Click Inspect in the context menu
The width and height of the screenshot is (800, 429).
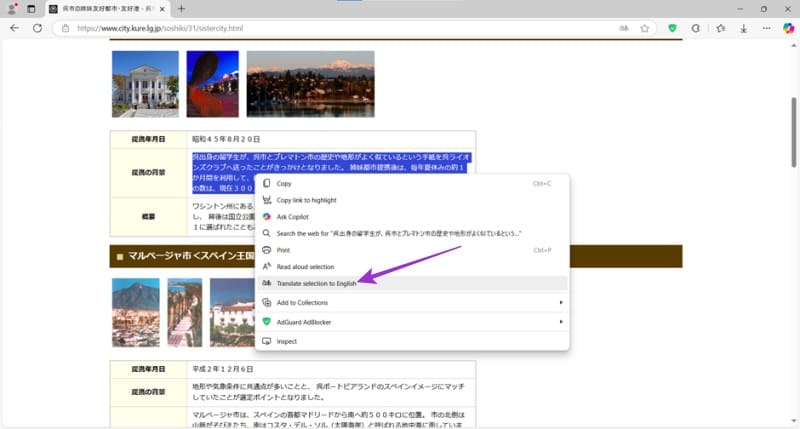412,341
